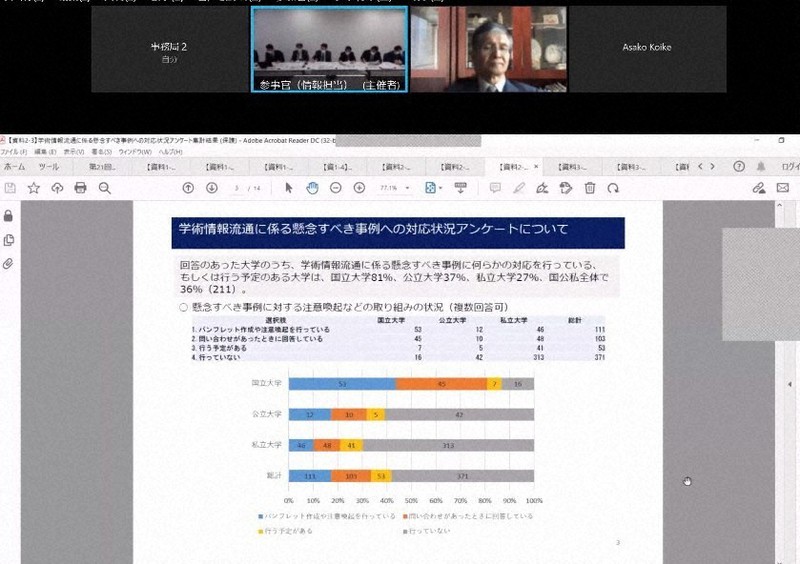The width and height of the screenshot is (800, 564).
Task: Show previous tabs with left chevron
Action: click(701, 166)
